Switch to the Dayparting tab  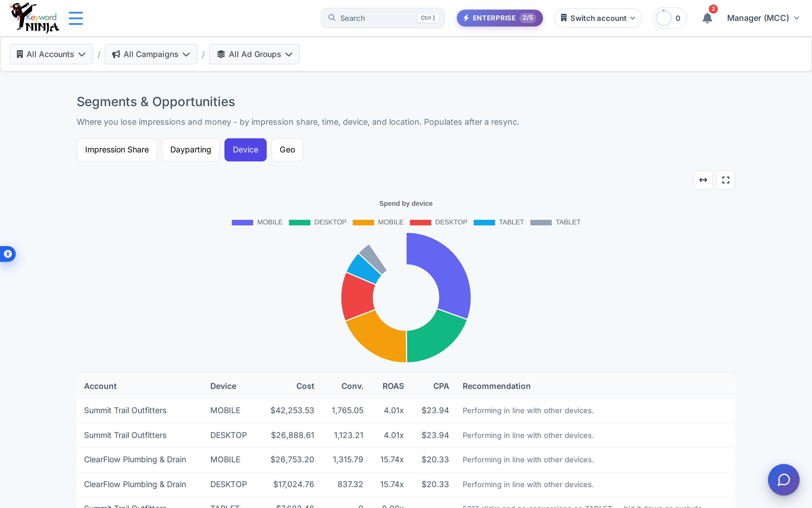(191, 150)
